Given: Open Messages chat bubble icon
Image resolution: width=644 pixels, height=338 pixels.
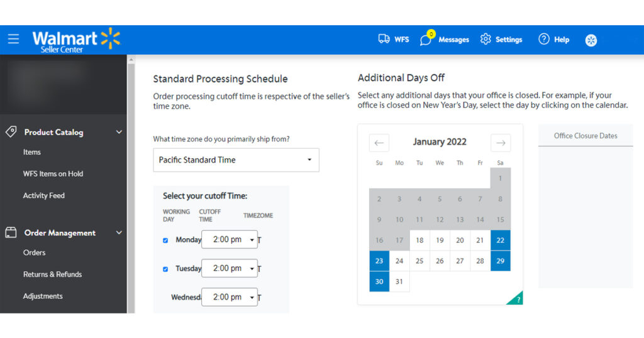Looking at the screenshot, I should click(426, 40).
